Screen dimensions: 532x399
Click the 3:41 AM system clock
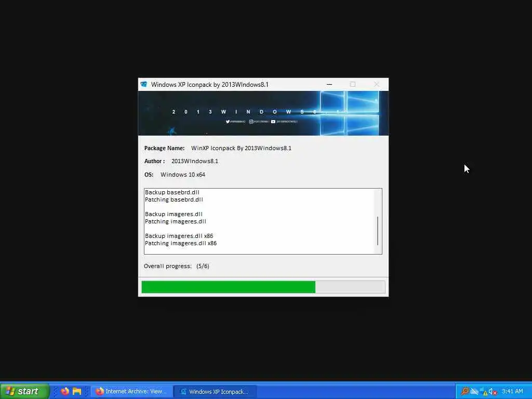pos(512,391)
